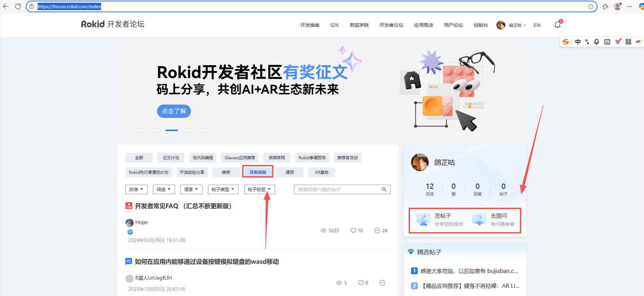Select the 全部 category tab
This screenshot has width=644, height=296.
(139, 158)
